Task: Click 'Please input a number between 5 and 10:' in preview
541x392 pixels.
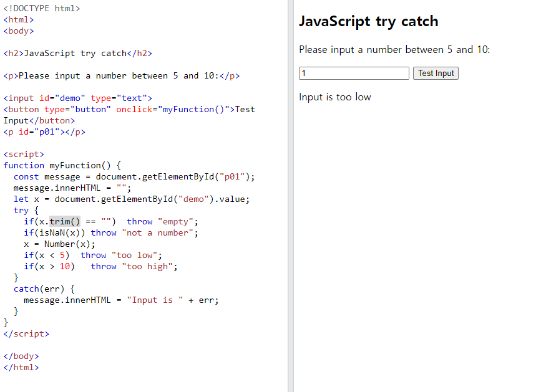Action: tap(394, 50)
